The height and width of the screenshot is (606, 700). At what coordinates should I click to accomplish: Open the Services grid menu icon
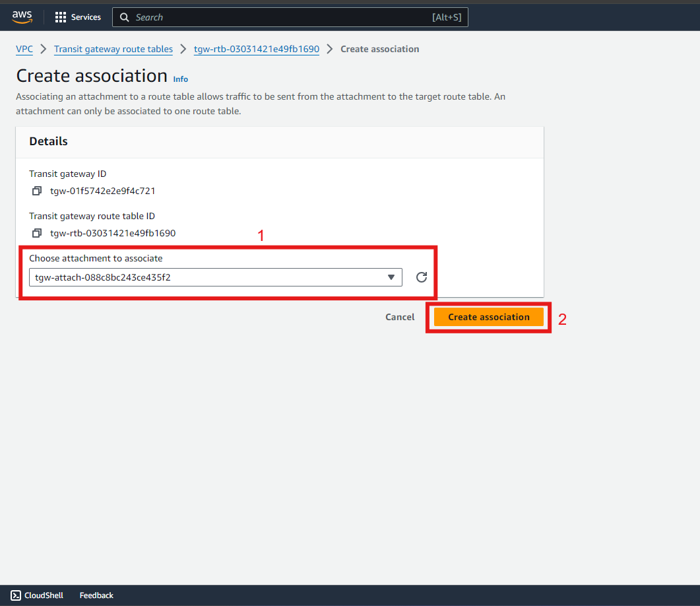coord(60,17)
